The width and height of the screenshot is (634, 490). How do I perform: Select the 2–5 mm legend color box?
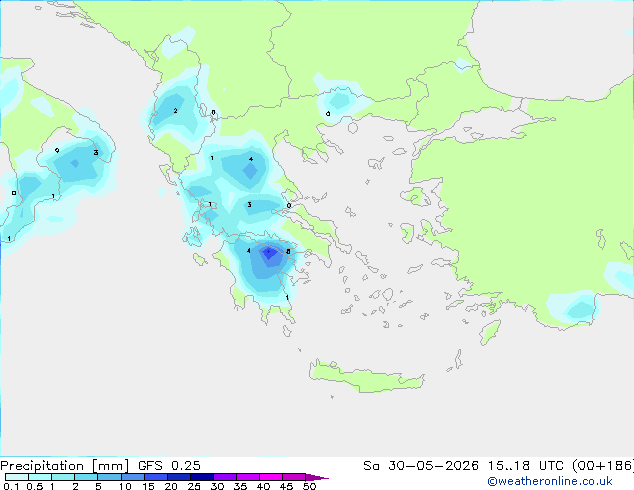click(x=86, y=477)
